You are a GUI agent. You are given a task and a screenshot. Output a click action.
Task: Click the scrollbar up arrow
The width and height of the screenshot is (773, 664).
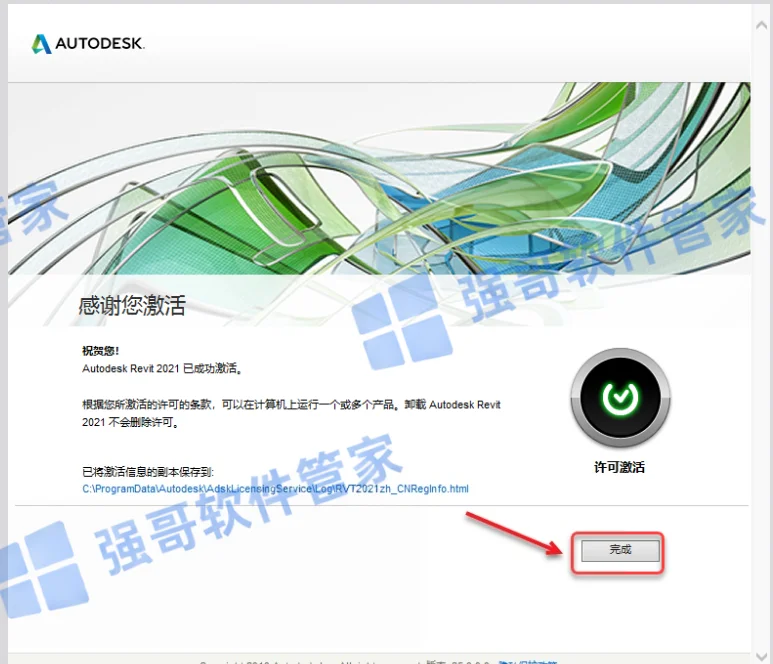pyautogui.click(x=762, y=25)
